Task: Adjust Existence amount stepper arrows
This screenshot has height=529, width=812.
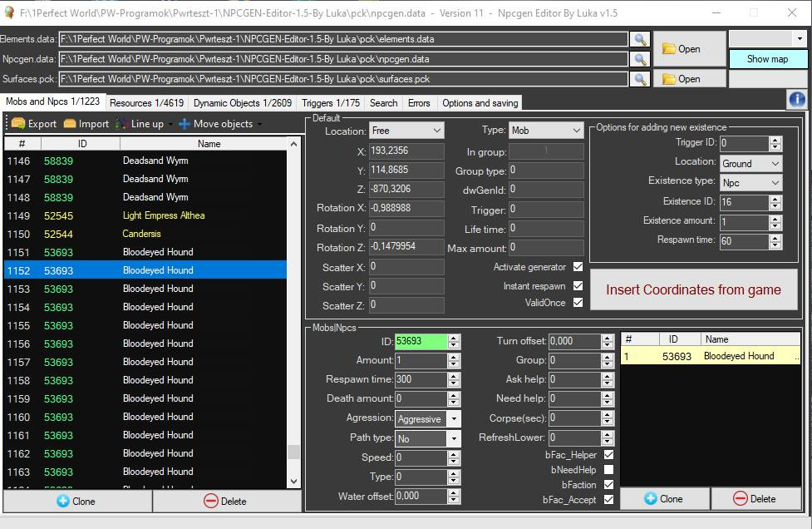Action: (x=775, y=222)
